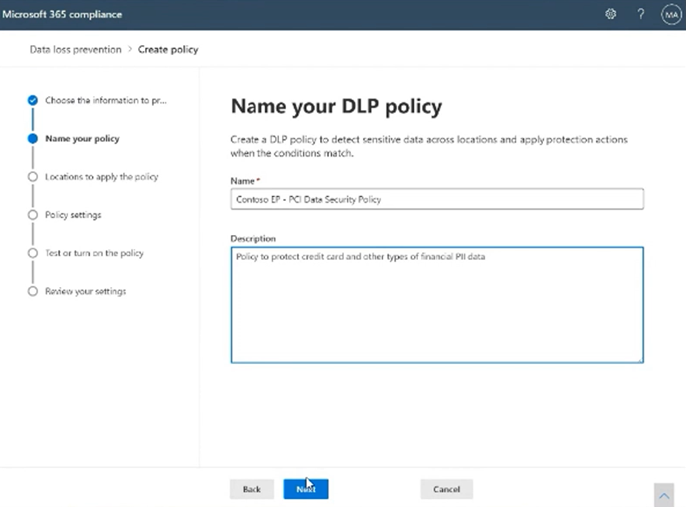
Task: Select the Locations to apply step circle
Action: (x=32, y=177)
